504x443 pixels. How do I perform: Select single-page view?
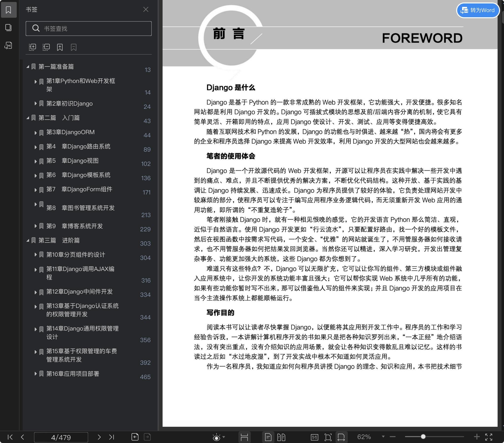[268, 437]
